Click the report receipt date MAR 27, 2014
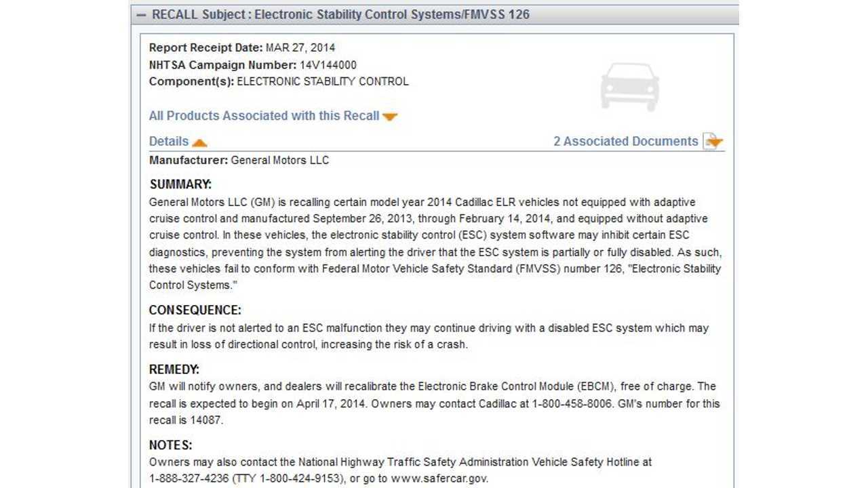This screenshot has height=488, width=868. coord(300,48)
